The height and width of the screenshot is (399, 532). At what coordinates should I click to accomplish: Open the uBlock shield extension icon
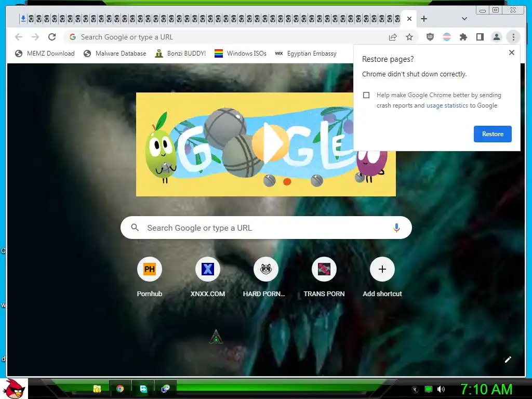click(430, 37)
